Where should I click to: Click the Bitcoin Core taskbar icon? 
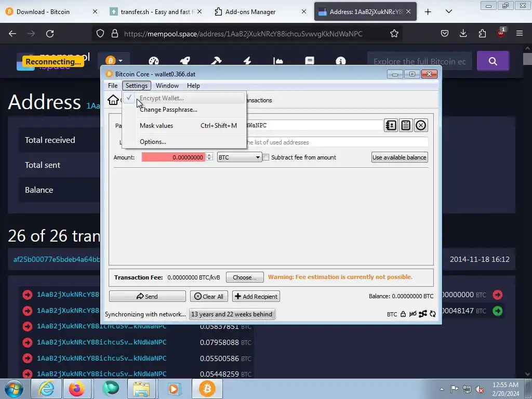[x=207, y=389]
